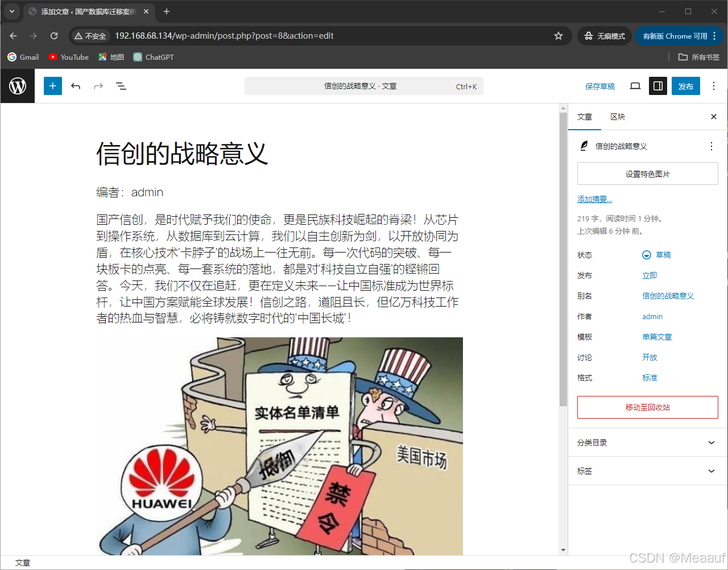Screen dimensions: 728x570
Task: Select the Huawei cartoon image block
Action: (279, 446)
